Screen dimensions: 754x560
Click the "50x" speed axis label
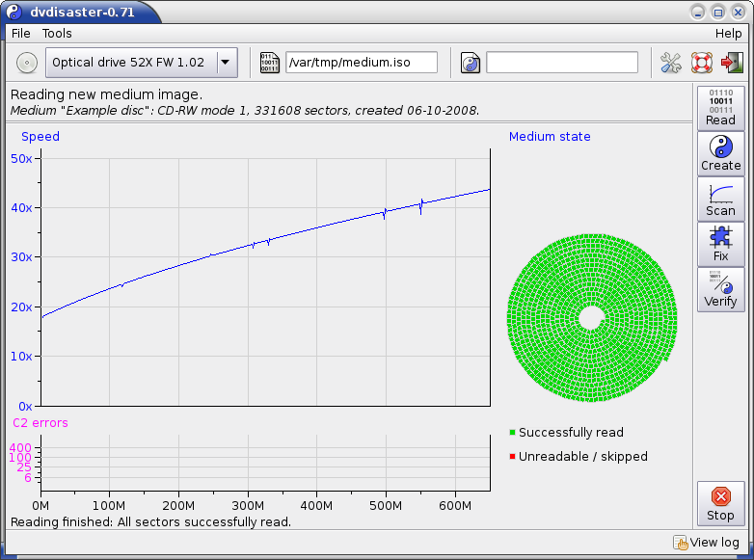point(21,159)
